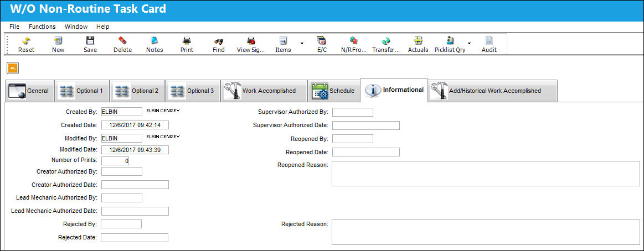Open the File menu
The height and width of the screenshot is (251, 644).
pyautogui.click(x=14, y=27)
